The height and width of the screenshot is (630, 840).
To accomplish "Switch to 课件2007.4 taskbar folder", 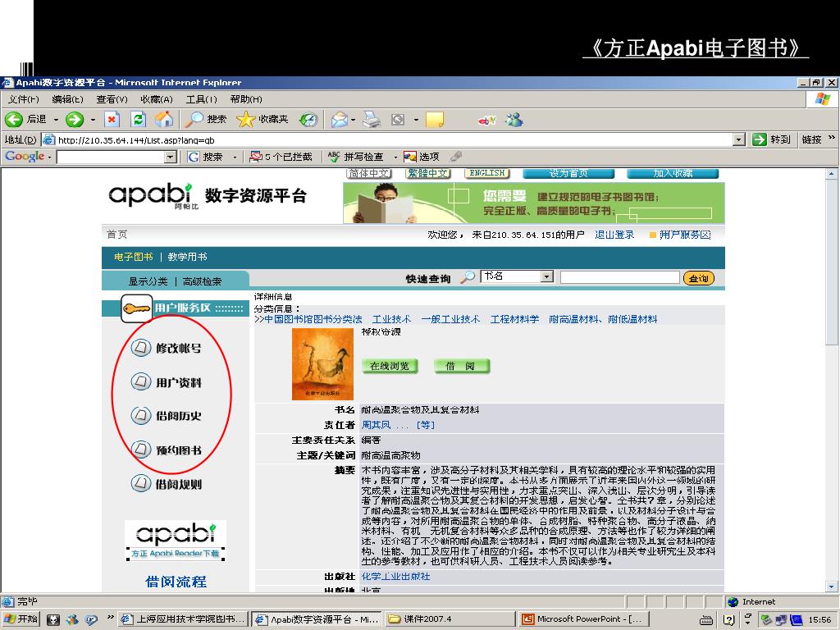I will click(x=450, y=619).
